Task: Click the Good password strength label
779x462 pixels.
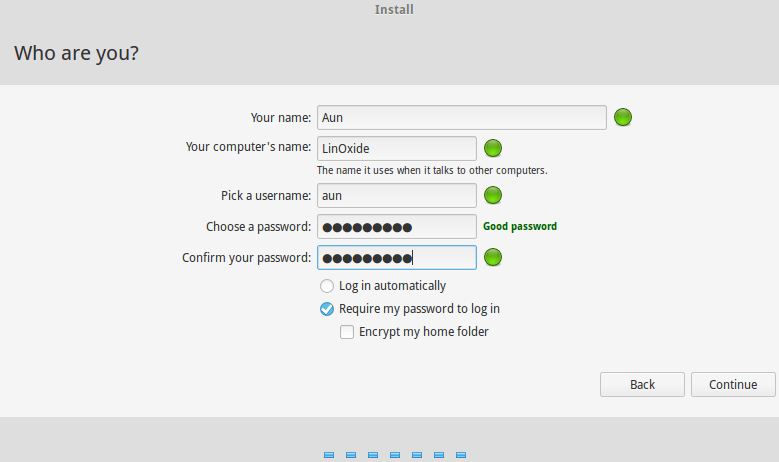Action: [x=520, y=227]
